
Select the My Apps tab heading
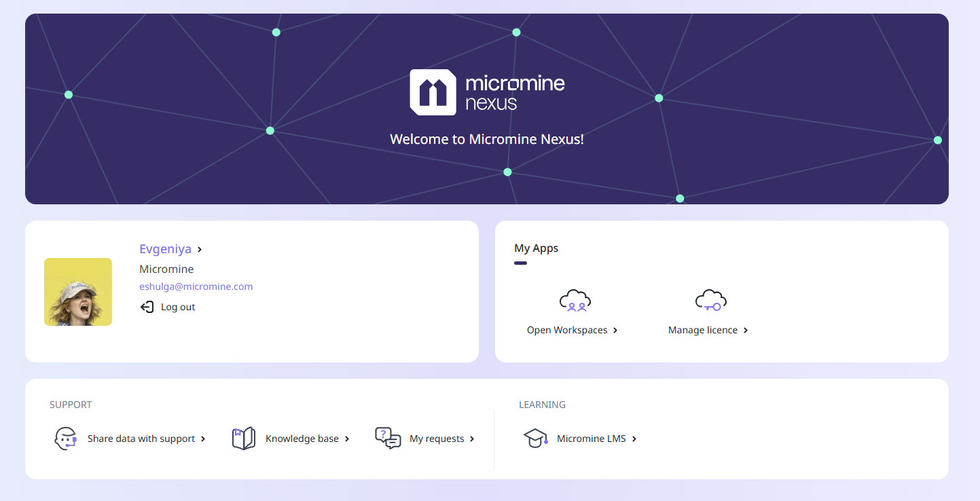pyautogui.click(x=537, y=248)
